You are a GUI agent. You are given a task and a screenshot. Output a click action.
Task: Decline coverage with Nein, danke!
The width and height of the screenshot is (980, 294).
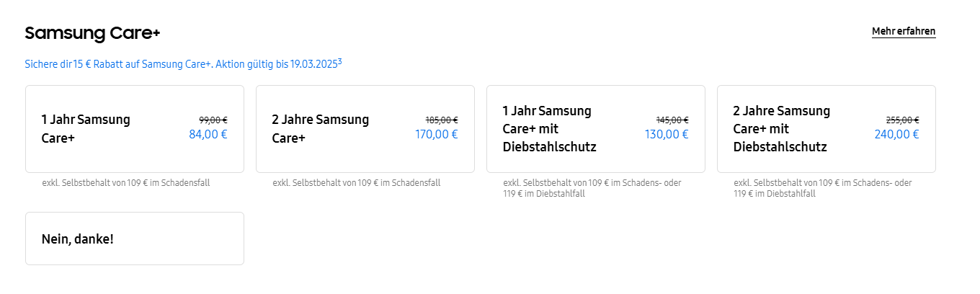pos(134,239)
